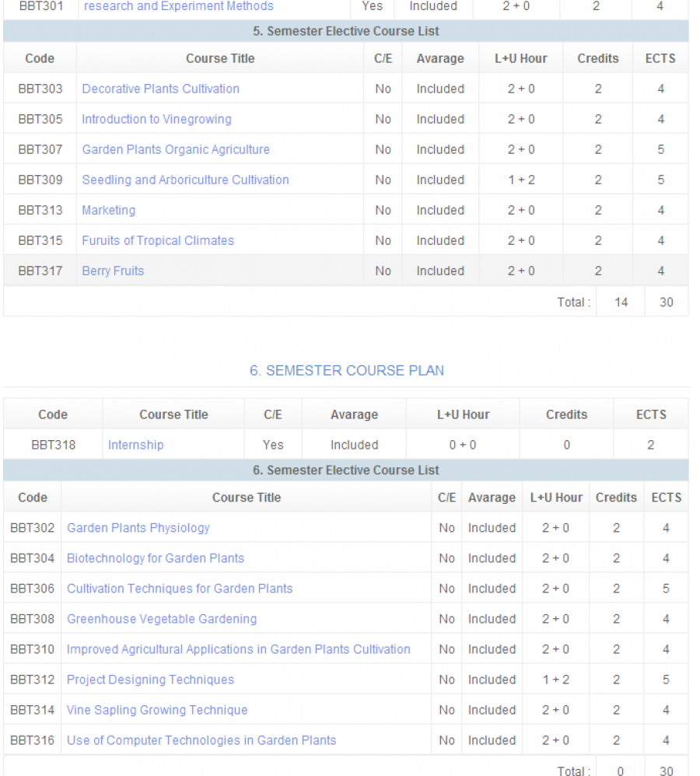Open Introduction to Vinegrowing course
The image size is (700, 776).
(x=156, y=119)
